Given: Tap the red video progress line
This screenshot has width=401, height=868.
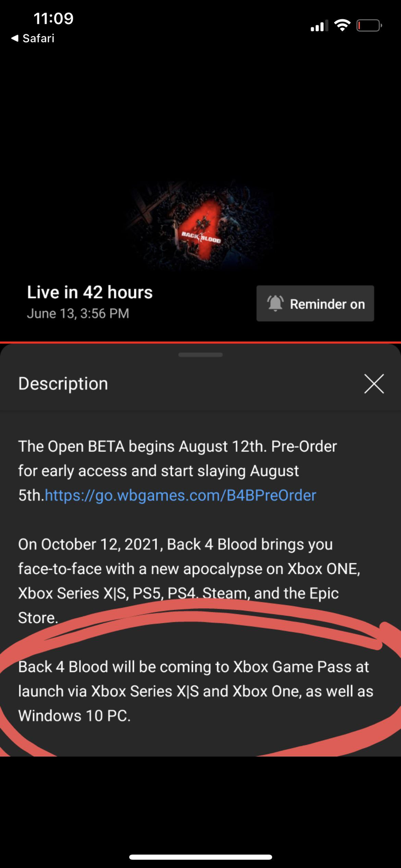Looking at the screenshot, I should (200, 342).
